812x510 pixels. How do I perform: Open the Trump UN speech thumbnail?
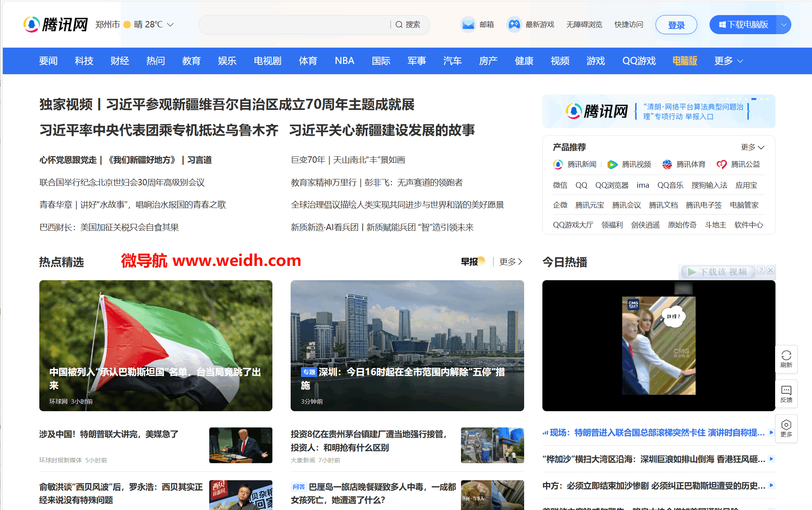pyautogui.click(x=241, y=445)
